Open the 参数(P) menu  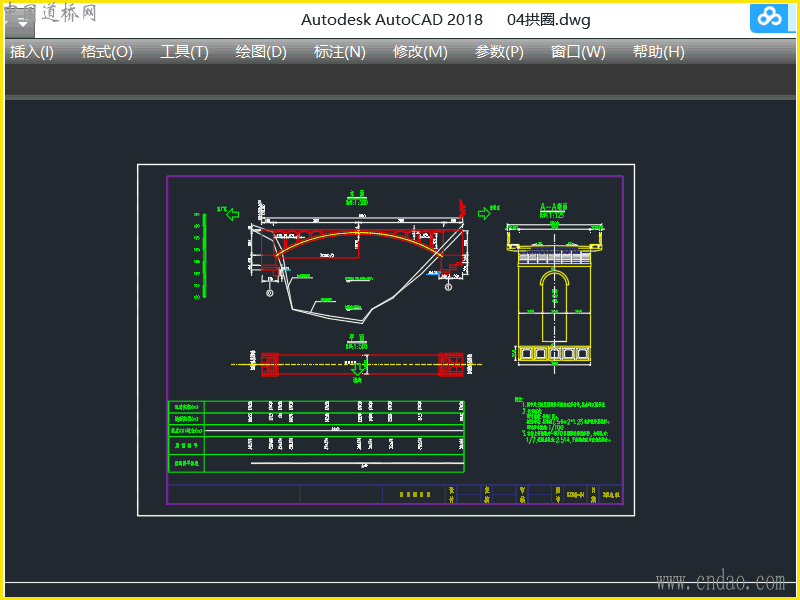pos(499,52)
